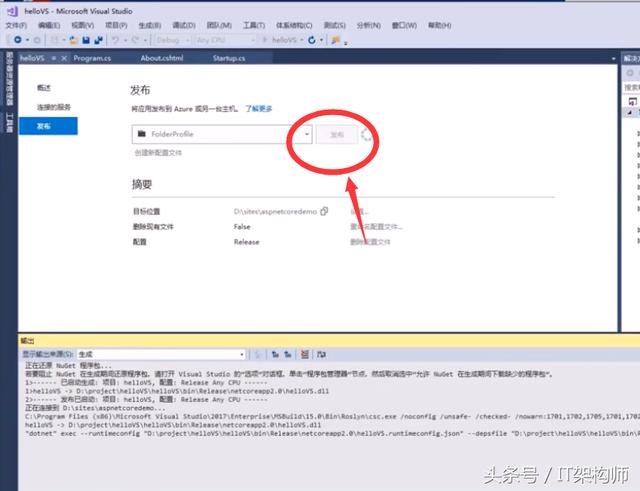Select the helloVS document tab

pos(32,58)
